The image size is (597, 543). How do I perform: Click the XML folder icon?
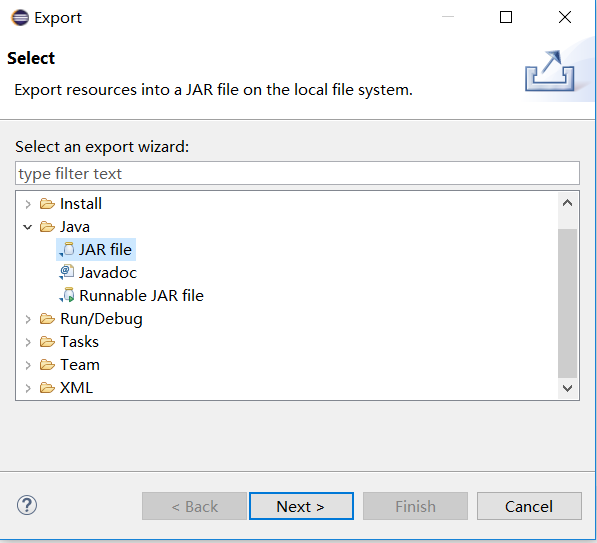click(x=47, y=388)
